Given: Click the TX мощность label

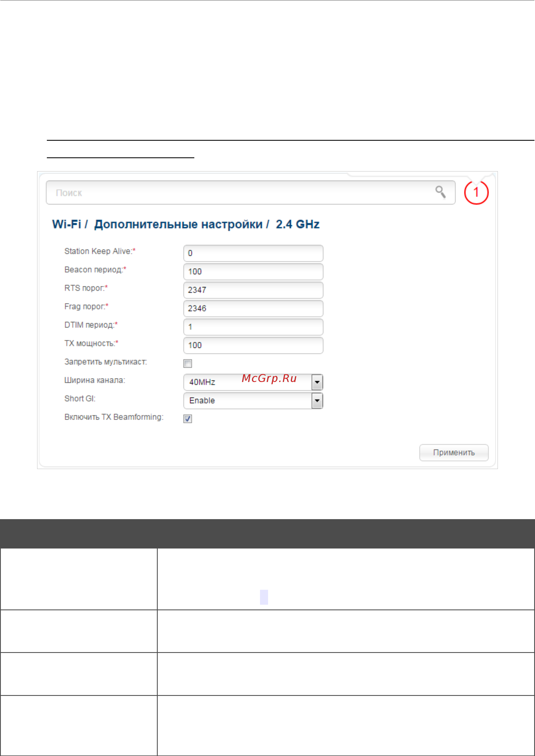Looking at the screenshot, I should [91, 344].
